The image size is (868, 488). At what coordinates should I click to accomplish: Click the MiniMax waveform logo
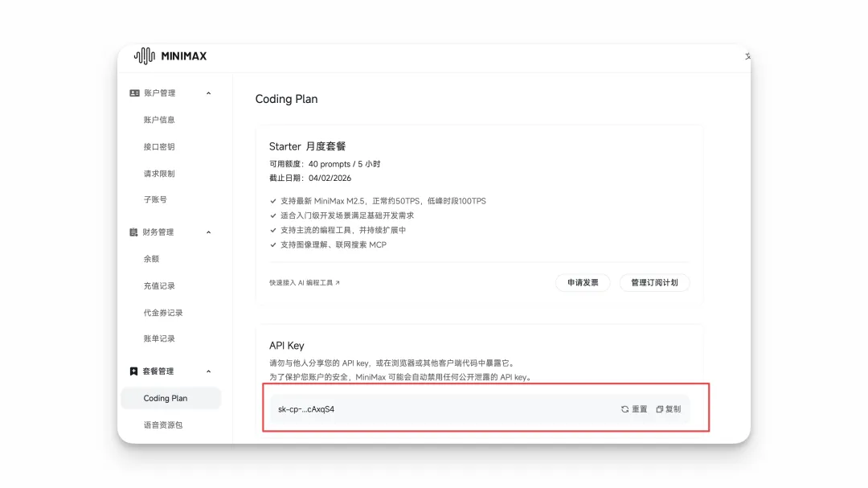pos(145,56)
